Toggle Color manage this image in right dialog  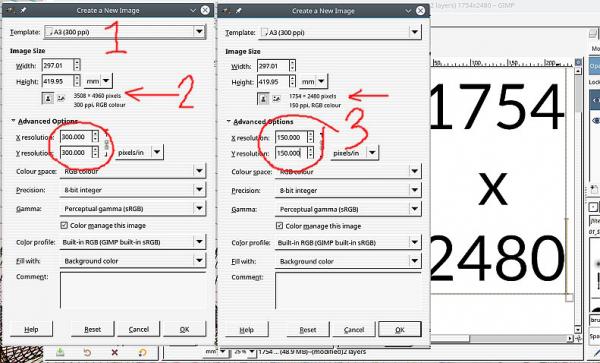(279, 226)
